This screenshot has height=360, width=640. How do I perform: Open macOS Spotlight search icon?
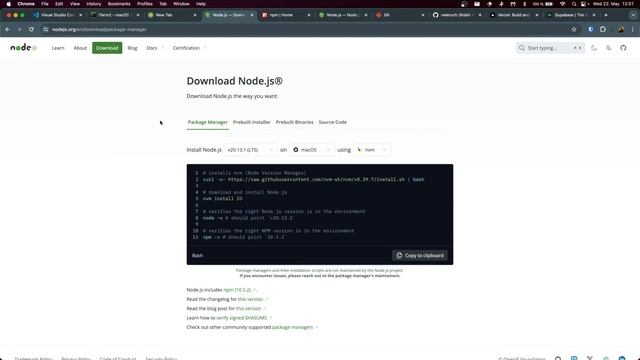coord(574,4)
